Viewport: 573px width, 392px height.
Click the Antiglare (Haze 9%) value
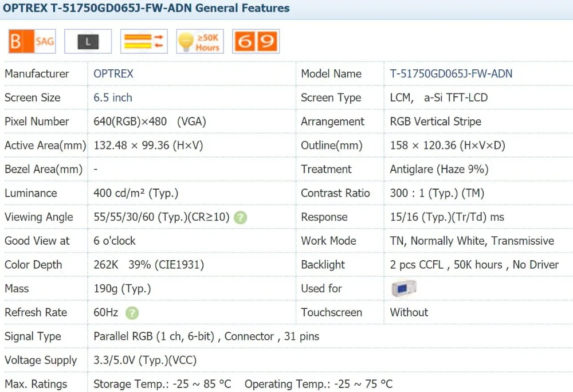[439, 169]
